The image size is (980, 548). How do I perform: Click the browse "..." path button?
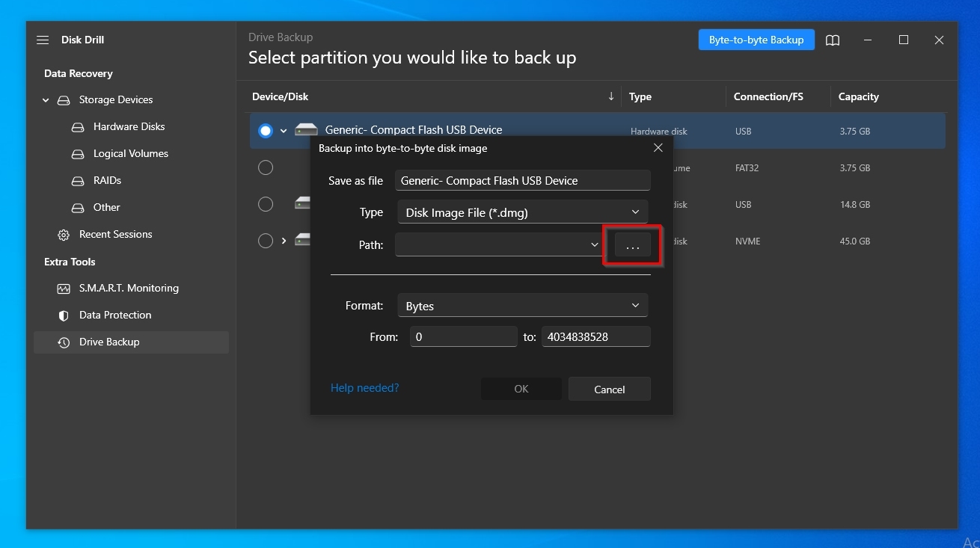(x=633, y=245)
